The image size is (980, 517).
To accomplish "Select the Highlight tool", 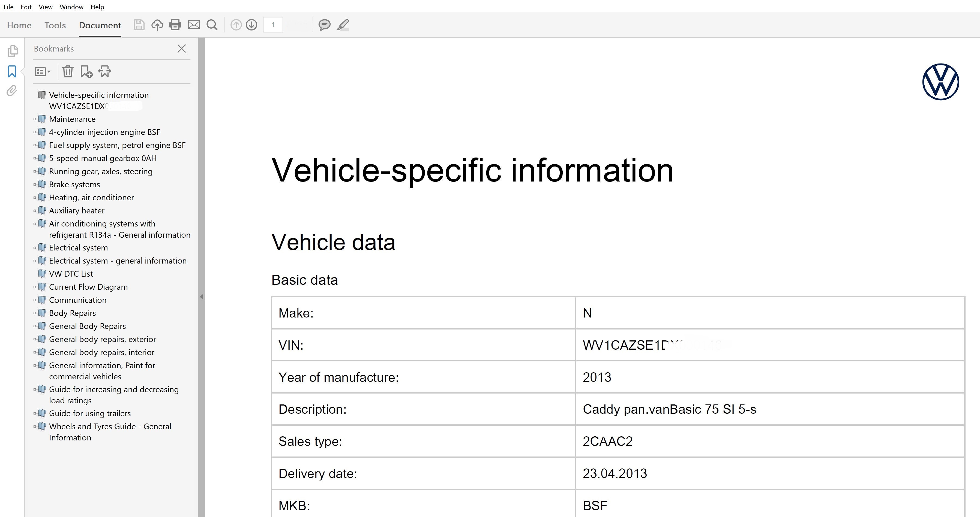I will pyautogui.click(x=343, y=25).
